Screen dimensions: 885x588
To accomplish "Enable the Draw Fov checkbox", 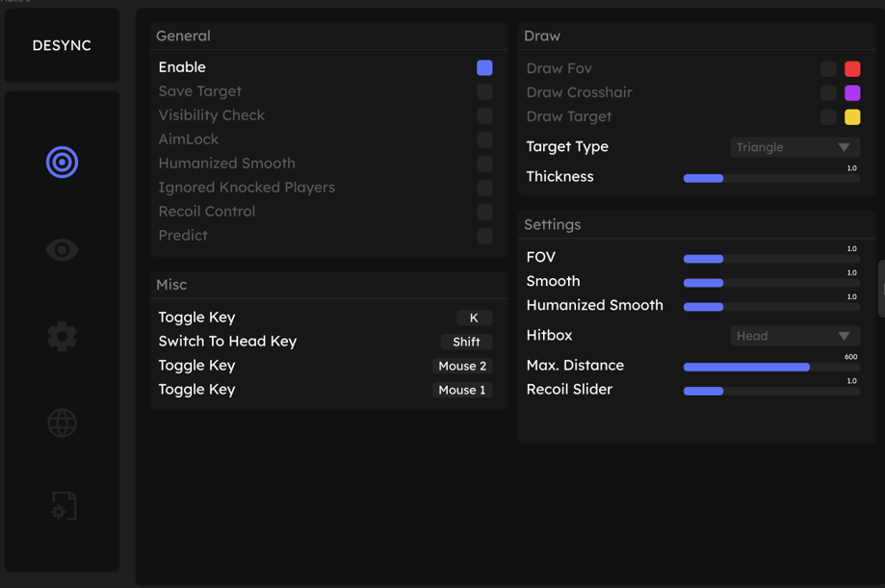I will [x=828, y=69].
